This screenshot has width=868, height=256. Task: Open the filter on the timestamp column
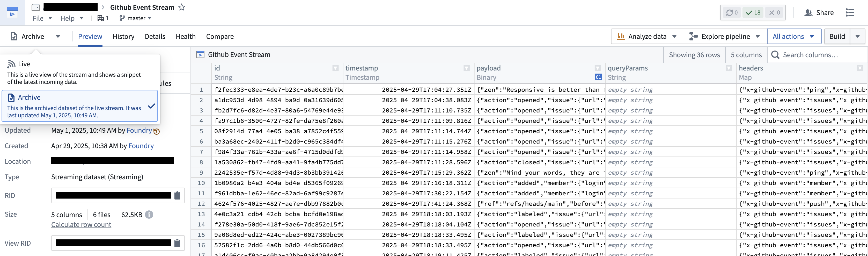pos(467,68)
